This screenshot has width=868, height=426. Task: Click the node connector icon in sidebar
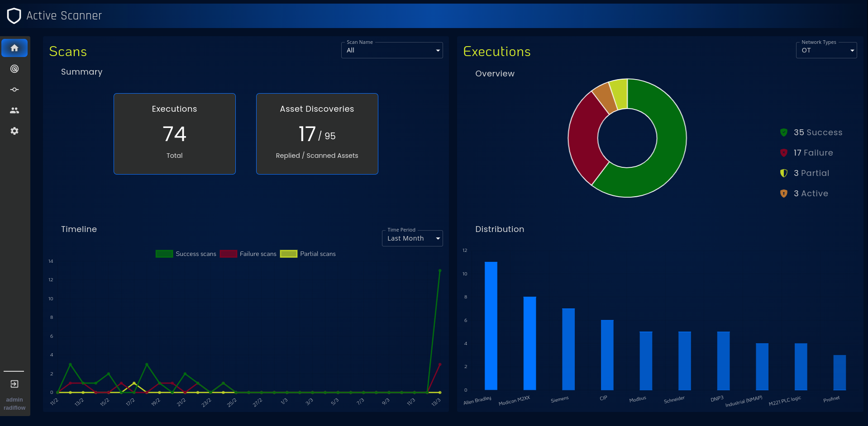(14, 90)
